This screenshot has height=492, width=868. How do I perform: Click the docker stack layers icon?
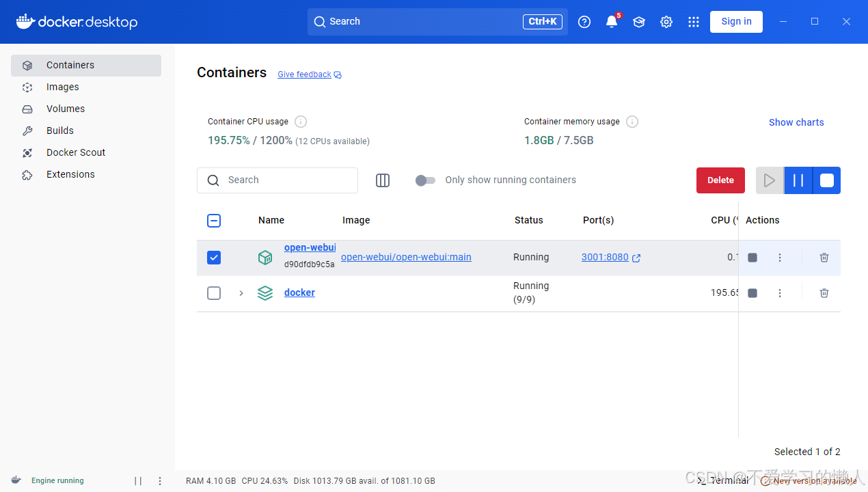[x=265, y=293]
